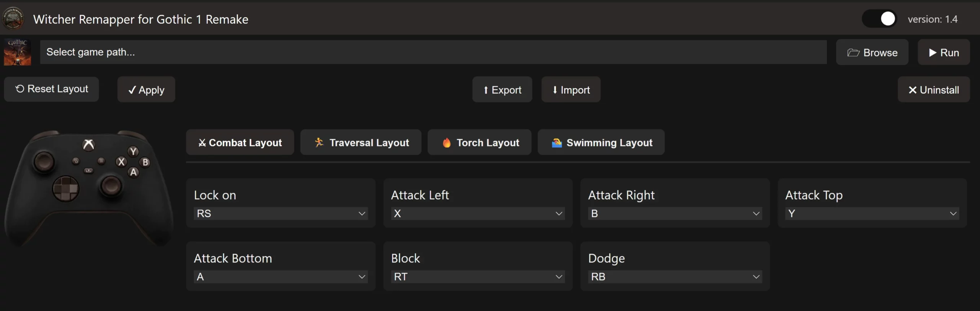Screen dimensions: 980x311
Task: Go to the Swimming Layout tab
Action: 601,142
